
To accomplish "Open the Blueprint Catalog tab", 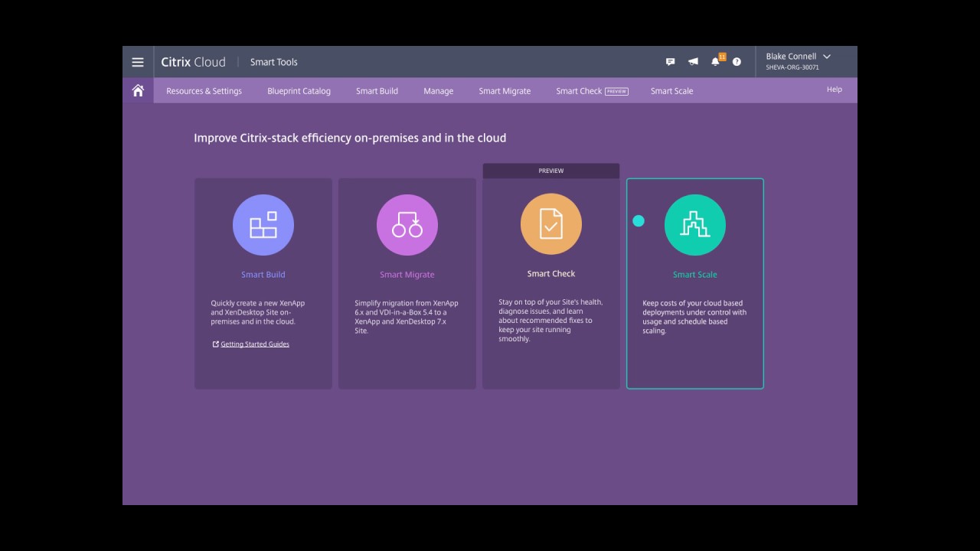I will [299, 91].
